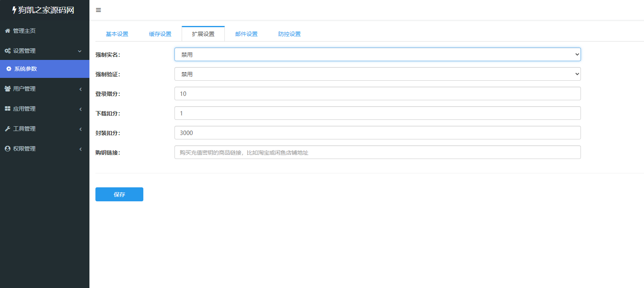Open the 防控设置 tab
644x288 pixels.
click(x=289, y=34)
